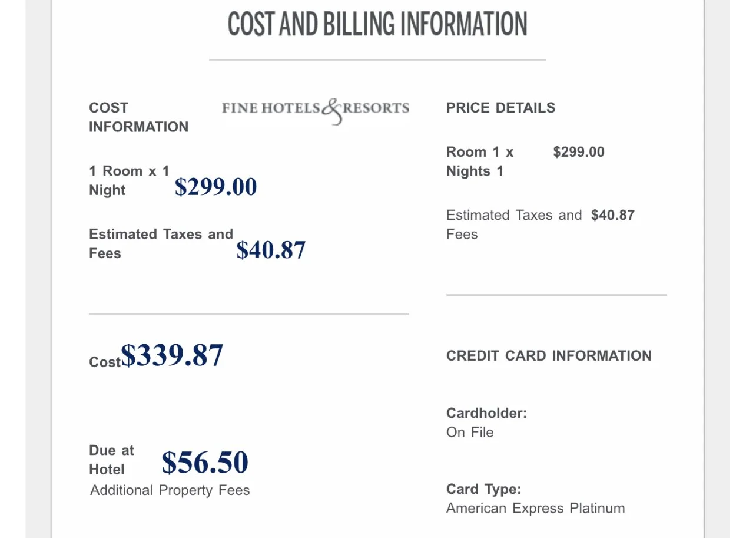
Task: Click the Additional Property Fees text
Action: [x=170, y=490]
